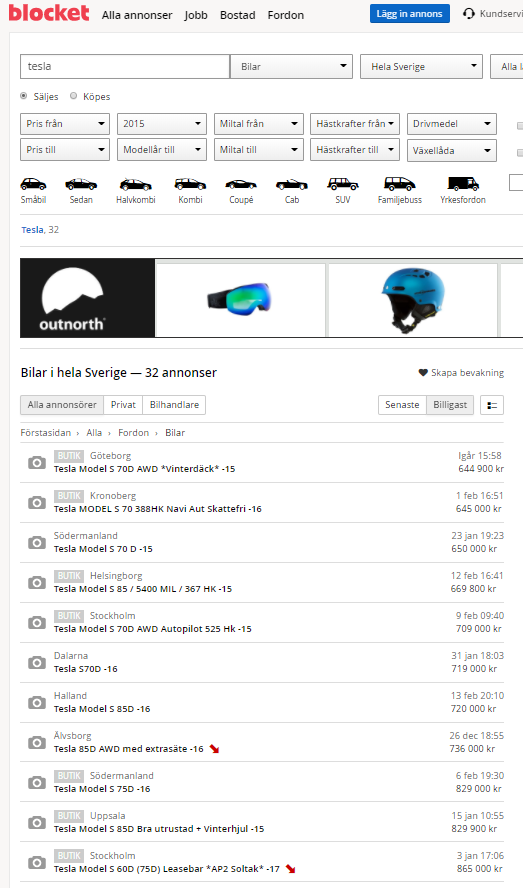The height and width of the screenshot is (888, 523).
Task: Click the search field containing tesla
Action: point(125,66)
